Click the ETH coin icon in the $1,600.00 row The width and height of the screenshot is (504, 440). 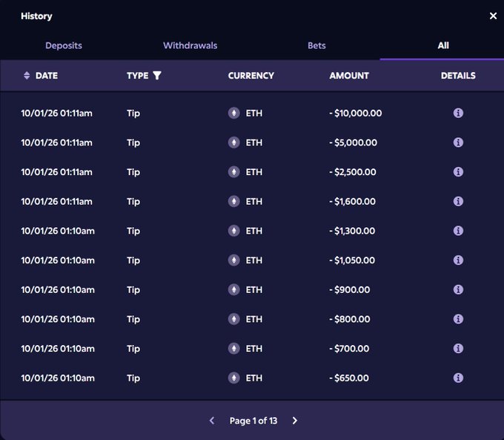click(x=234, y=201)
